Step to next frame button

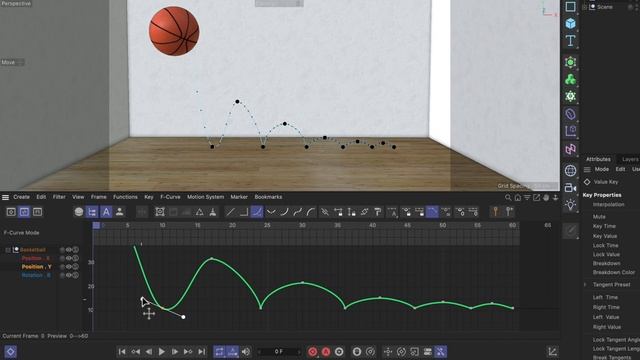tap(175, 351)
